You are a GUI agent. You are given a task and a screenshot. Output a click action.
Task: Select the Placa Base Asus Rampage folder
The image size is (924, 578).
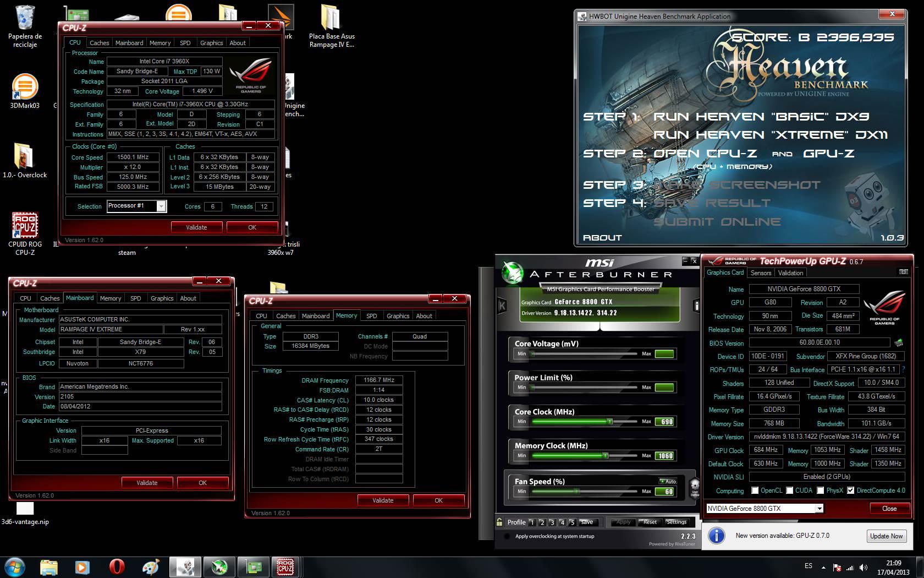point(332,26)
